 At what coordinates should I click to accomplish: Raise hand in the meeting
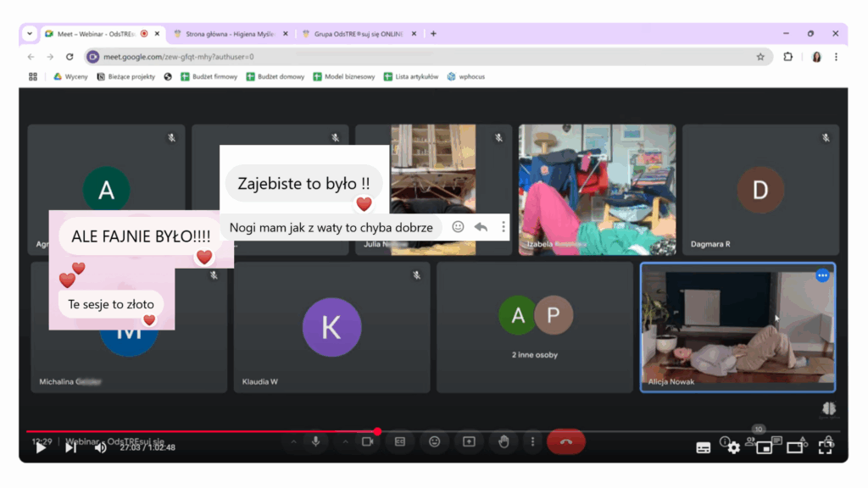(504, 441)
